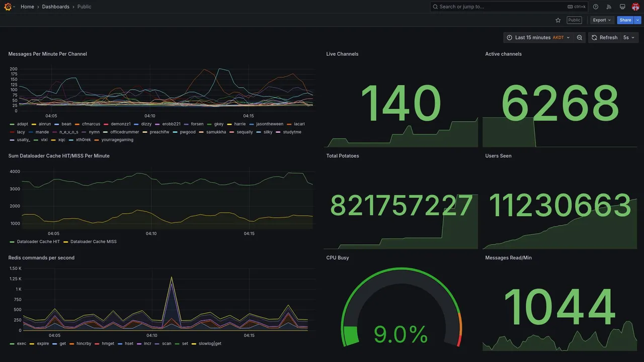Click the monitor icon in top bar
Screen dimensions: 644x362
622,7
